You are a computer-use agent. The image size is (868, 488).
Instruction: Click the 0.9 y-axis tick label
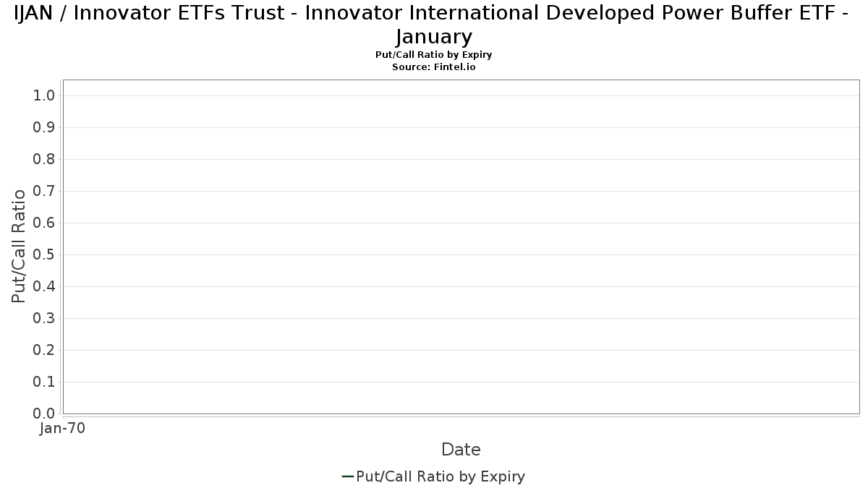(44, 127)
